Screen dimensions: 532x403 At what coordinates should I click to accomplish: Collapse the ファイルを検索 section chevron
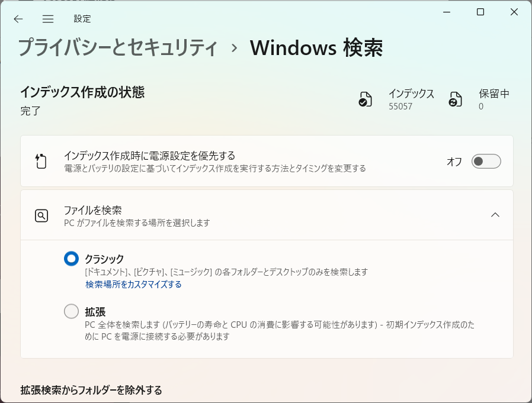(x=495, y=215)
